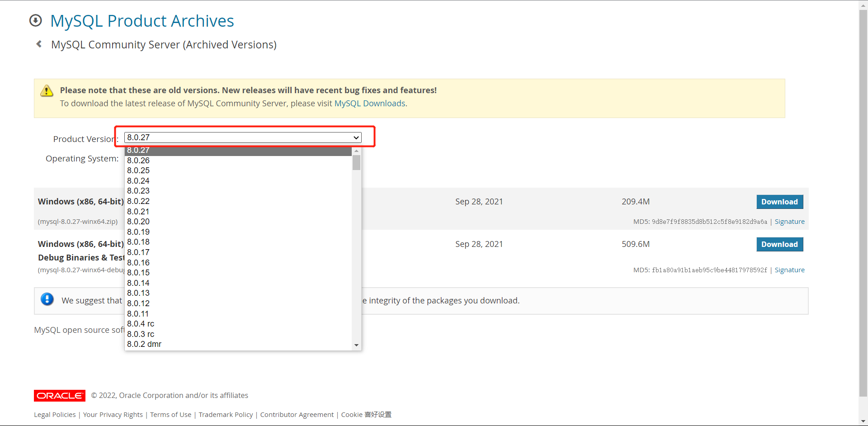Click the (mysql-8.0.27-winx64.zip) file name

pos(78,222)
